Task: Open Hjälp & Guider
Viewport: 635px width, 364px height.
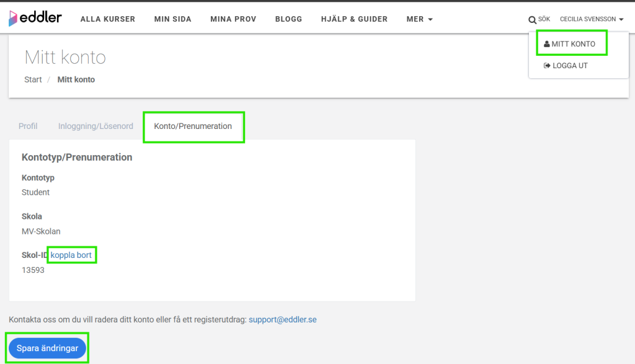Action: (x=354, y=19)
